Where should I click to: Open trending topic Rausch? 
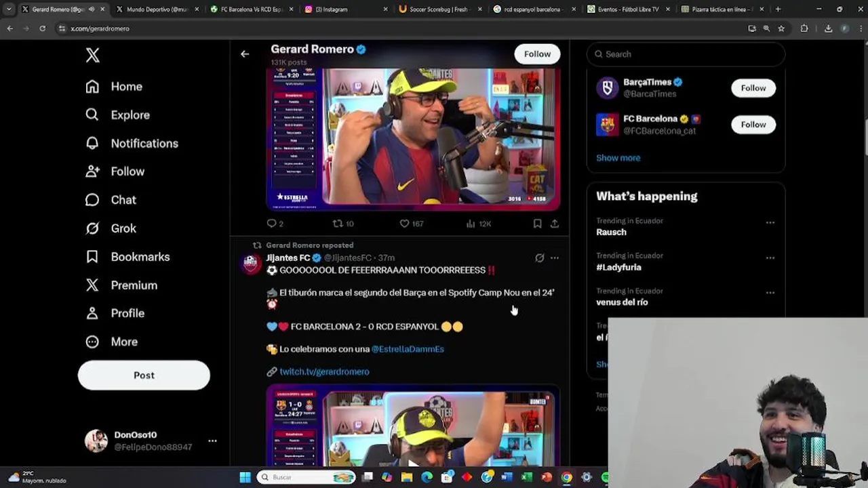tap(611, 232)
